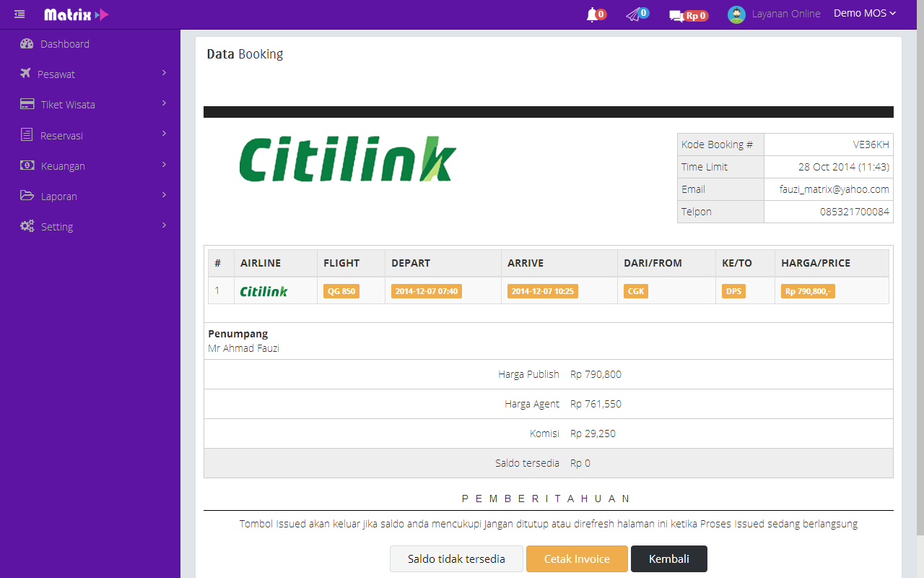Expand the Laporan submenu chevron
924x578 pixels.
tap(164, 194)
